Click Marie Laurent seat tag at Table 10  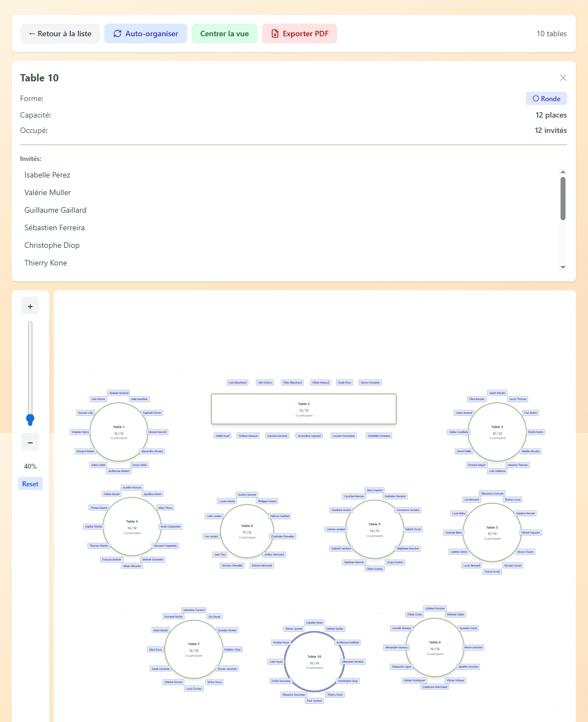point(294,629)
